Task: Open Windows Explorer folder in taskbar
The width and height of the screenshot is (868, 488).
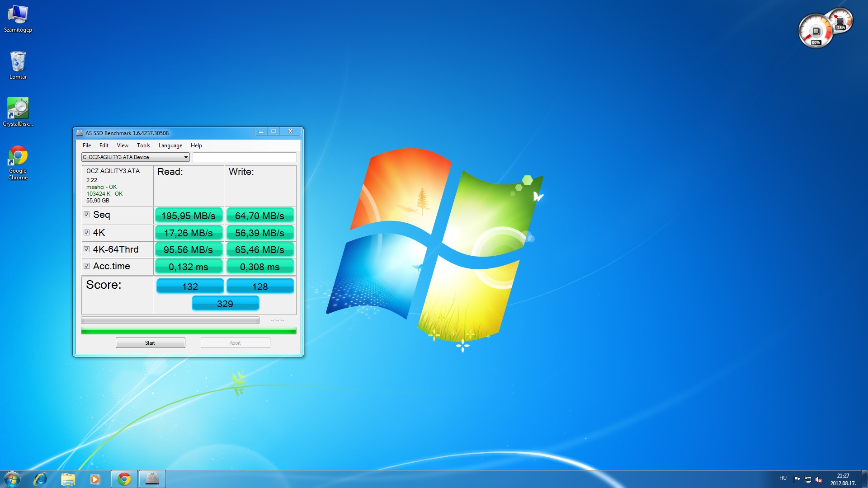Action: pyautogui.click(x=68, y=479)
